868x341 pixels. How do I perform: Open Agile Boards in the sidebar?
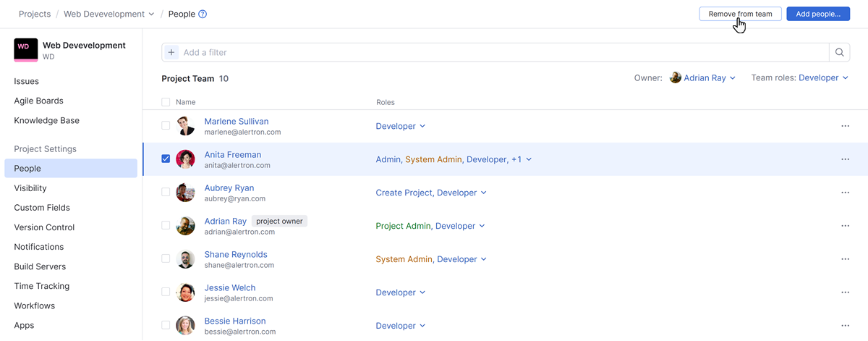pos(39,101)
